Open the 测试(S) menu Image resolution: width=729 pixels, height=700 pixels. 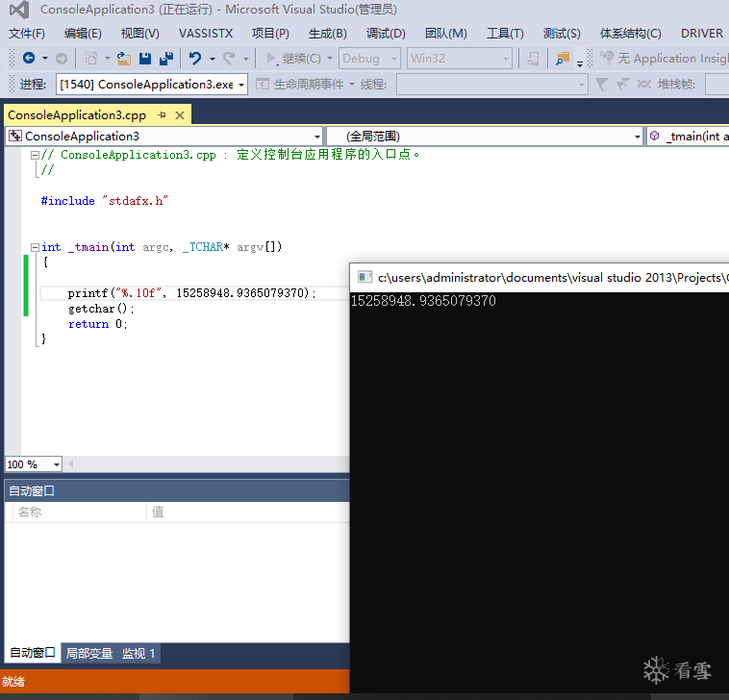pos(562,34)
